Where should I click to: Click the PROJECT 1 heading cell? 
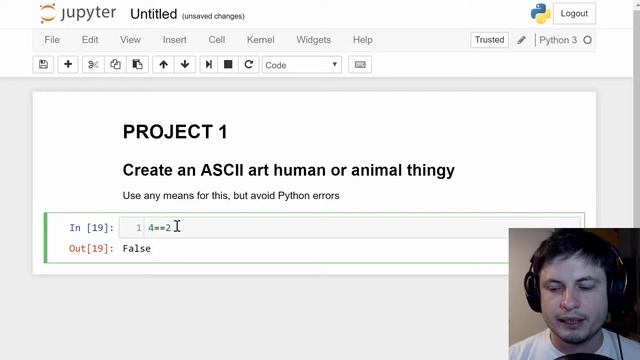(175, 132)
